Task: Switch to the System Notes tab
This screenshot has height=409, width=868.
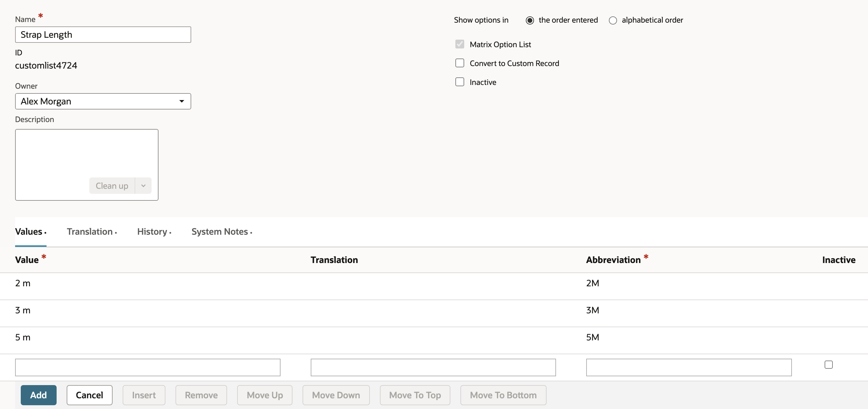Action: [x=222, y=232]
